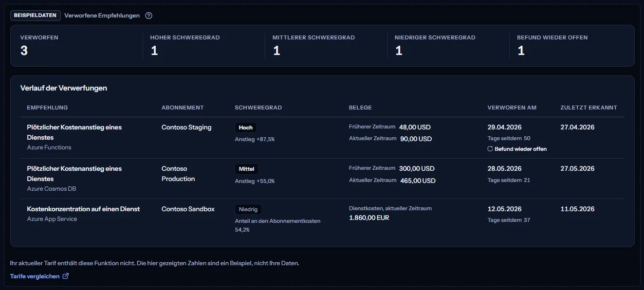Click the VERWORFEN count of 3
The width and height of the screenshot is (644, 290).
tap(24, 51)
